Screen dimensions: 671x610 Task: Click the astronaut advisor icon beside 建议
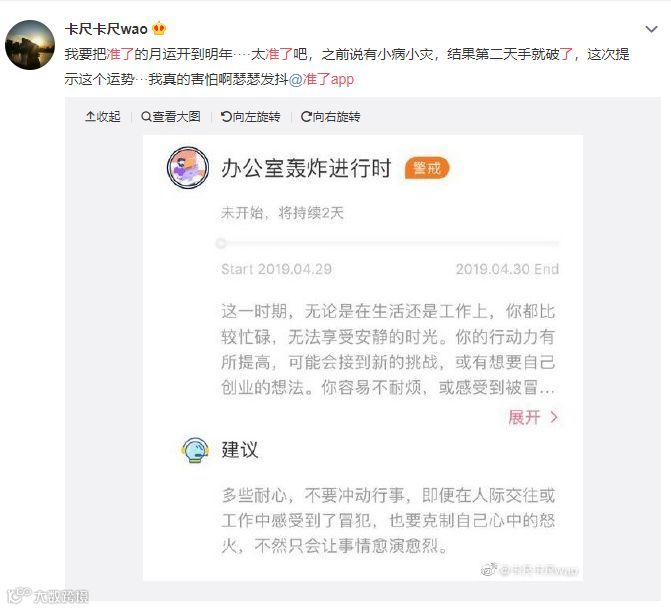[x=195, y=450]
